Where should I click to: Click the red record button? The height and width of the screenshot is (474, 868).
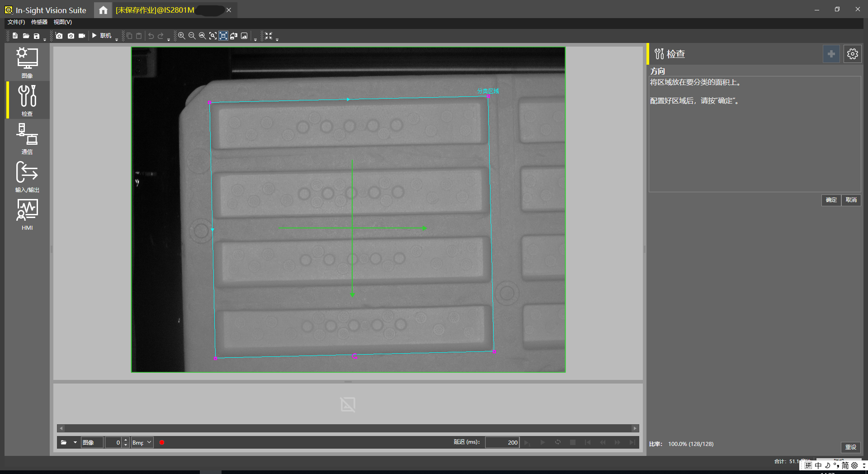pos(162,442)
